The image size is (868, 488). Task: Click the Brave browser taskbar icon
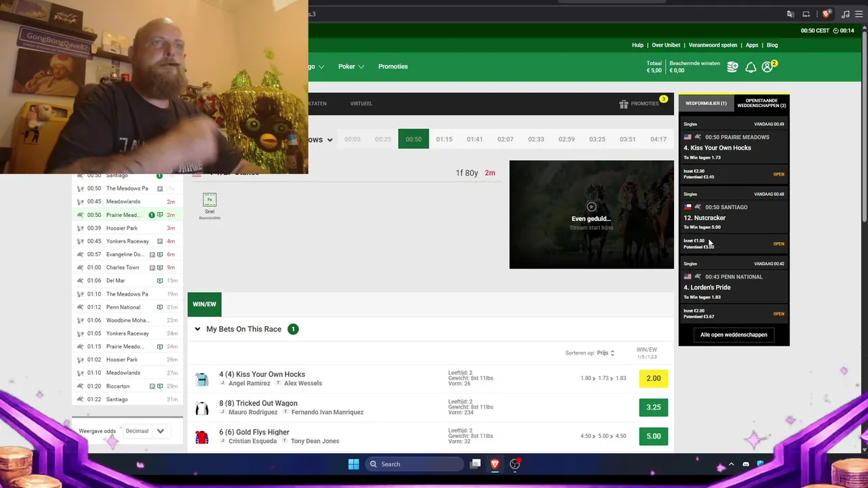[x=495, y=464]
